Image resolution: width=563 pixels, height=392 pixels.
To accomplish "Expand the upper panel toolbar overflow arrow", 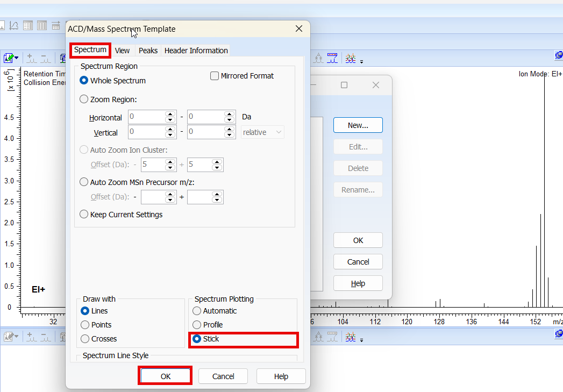I will coord(361,62).
